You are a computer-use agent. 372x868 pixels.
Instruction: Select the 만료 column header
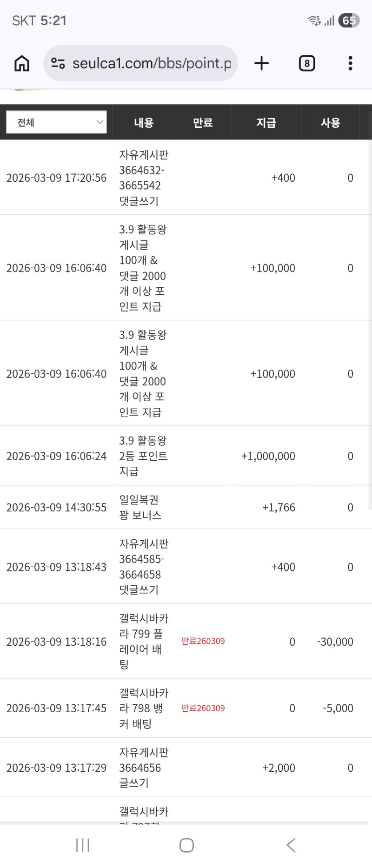[x=203, y=123]
